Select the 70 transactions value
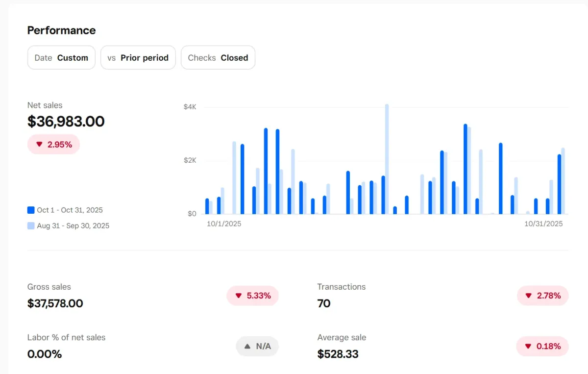 pos(324,303)
